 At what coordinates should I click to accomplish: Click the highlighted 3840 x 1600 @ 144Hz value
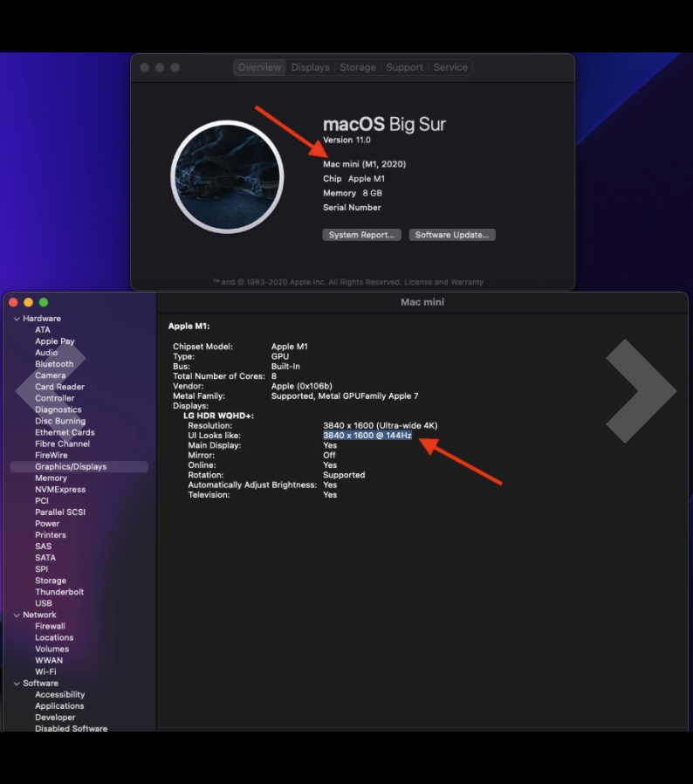(x=367, y=436)
